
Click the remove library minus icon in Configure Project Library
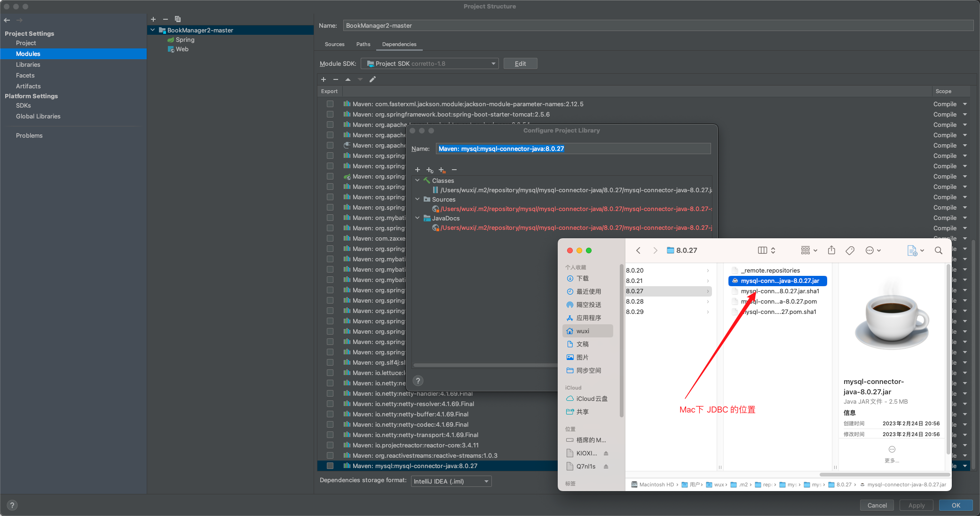(454, 169)
